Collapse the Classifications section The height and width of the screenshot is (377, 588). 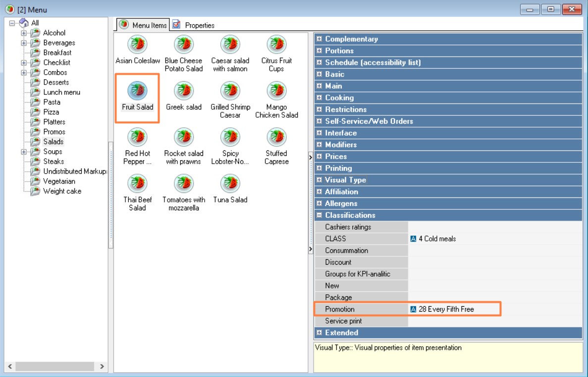pyautogui.click(x=320, y=216)
